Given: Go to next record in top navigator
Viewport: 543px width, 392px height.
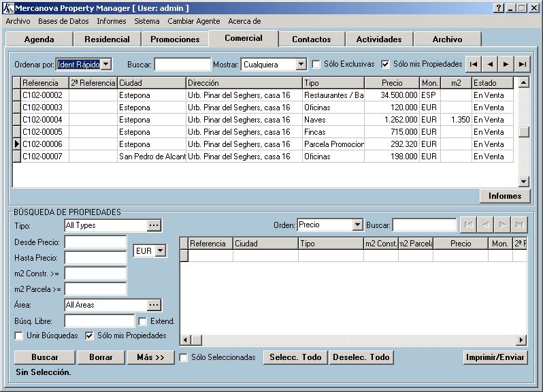Looking at the screenshot, I should click(506, 65).
